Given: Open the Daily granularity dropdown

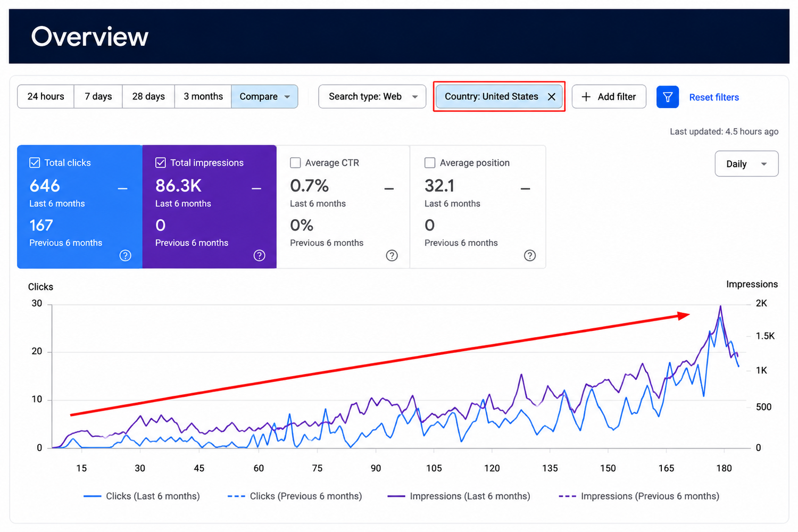Looking at the screenshot, I should pyautogui.click(x=746, y=164).
